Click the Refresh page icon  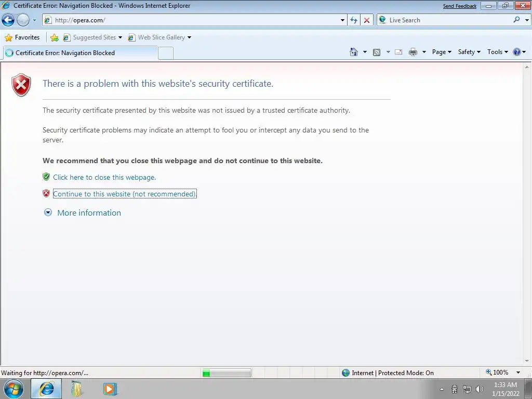[x=353, y=20]
